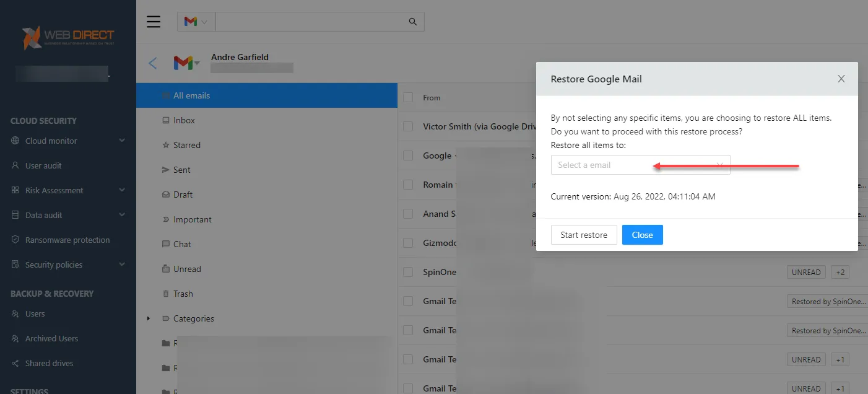
Task: Click the Start restore button
Action: tap(583, 235)
